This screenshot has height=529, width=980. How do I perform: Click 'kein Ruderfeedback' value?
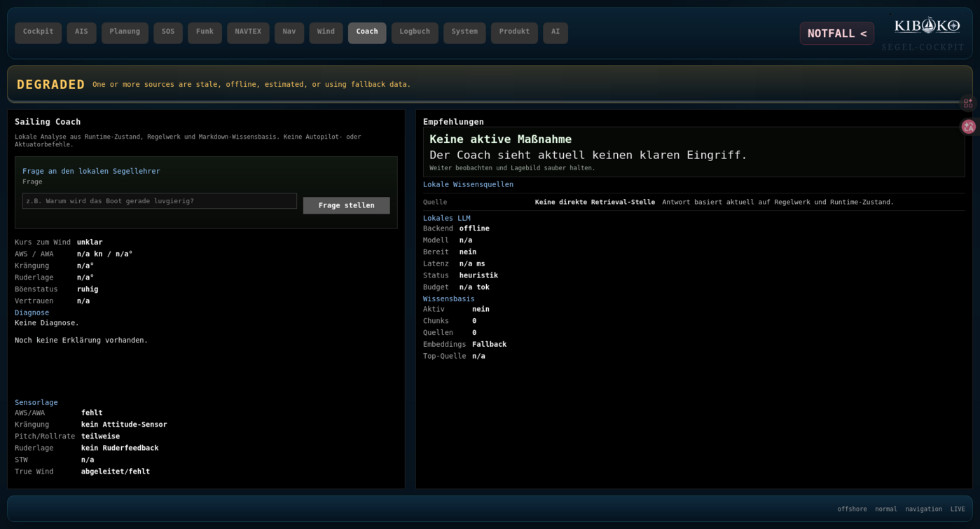[120, 448]
